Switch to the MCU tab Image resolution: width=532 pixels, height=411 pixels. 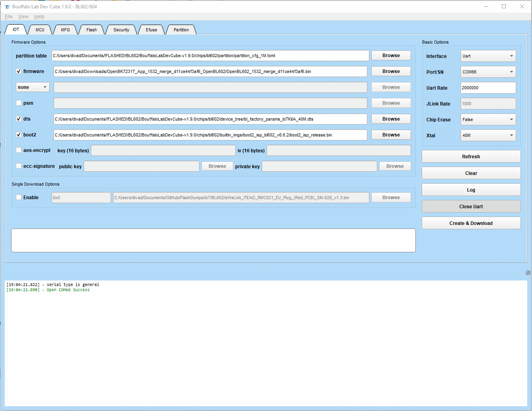pos(40,30)
